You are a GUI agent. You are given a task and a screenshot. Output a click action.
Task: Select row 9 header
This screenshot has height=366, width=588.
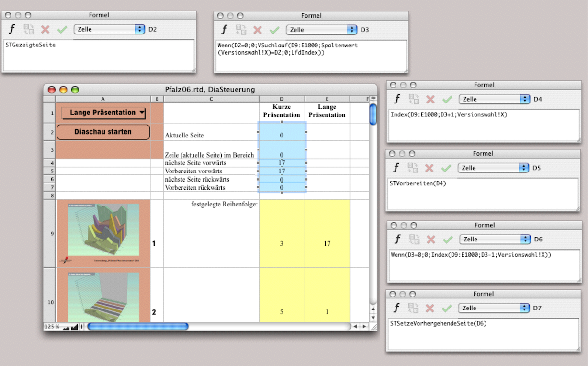[49, 234]
